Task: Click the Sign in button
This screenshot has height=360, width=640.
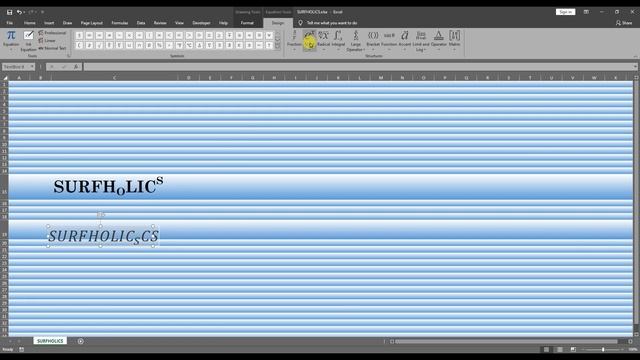Action: 565,12
